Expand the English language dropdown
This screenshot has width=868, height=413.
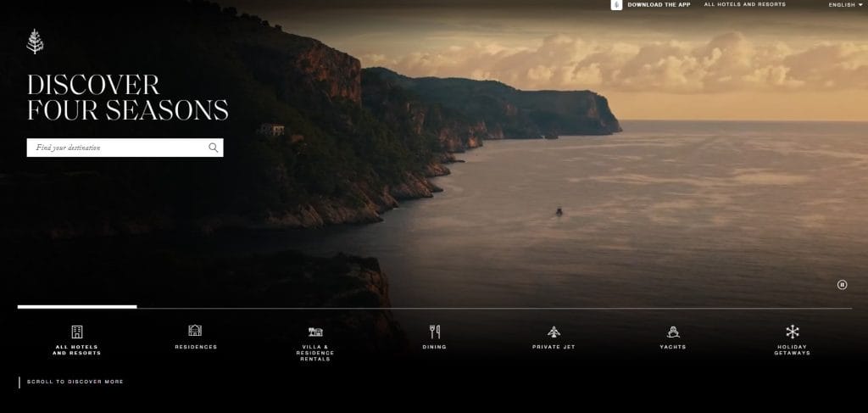point(845,5)
